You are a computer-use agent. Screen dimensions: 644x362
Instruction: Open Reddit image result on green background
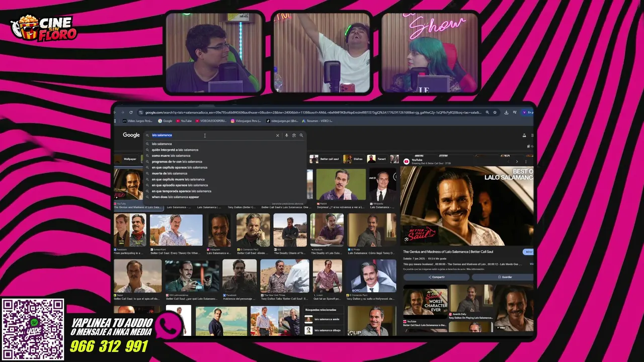341,185
